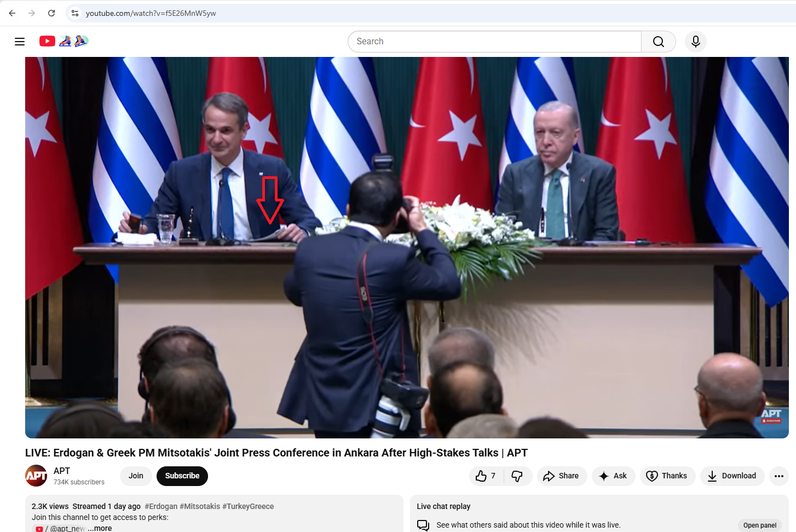This screenshot has width=796, height=532.
Task: Click the Thanks dollar icon
Action: tap(651, 476)
